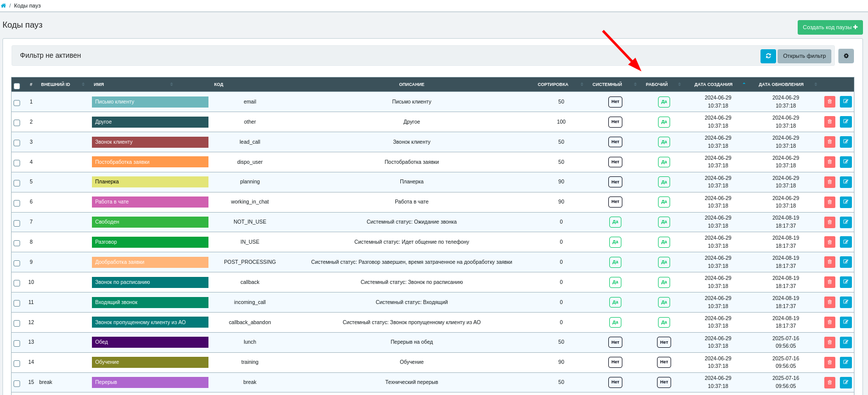The image size is (868, 395).
Task: Delete the Письмо клиенту pause code
Action: point(830,102)
